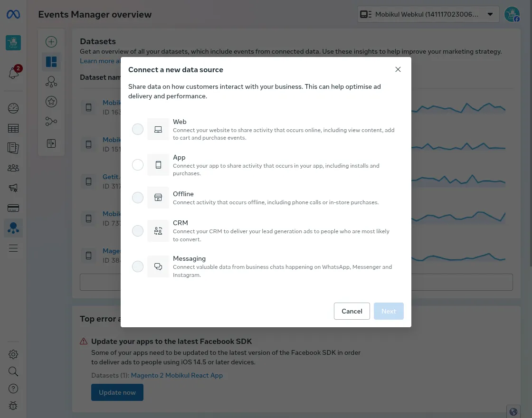Open notifications bell with 2 badge
This screenshot has width=532, height=418.
14,72
